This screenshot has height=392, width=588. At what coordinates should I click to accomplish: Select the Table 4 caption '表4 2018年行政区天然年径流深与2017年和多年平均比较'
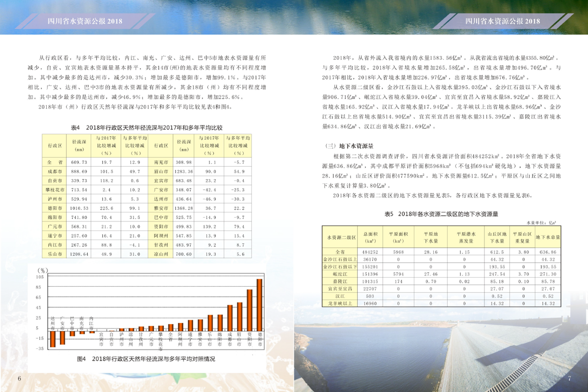[147, 128]
